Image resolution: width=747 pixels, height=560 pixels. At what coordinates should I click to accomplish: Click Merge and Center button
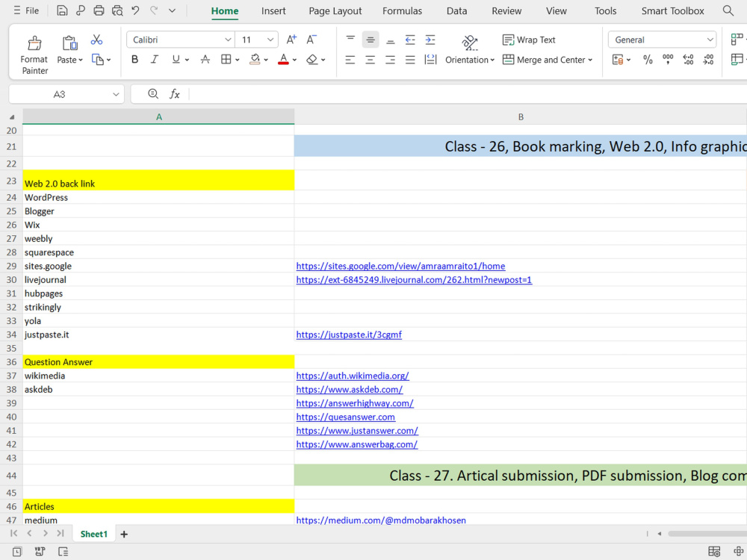tap(544, 60)
